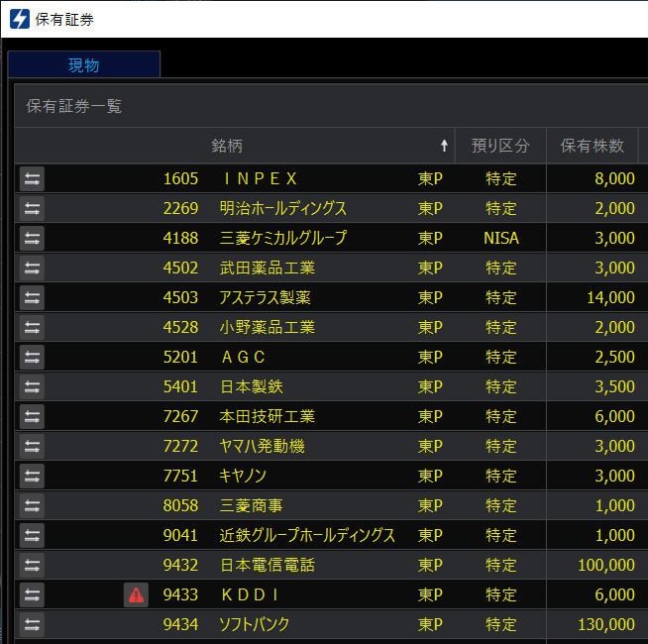The image size is (648, 644).
Task: Open the order menu icon for ヤマハ発動機 row
Action: click(x=32, y=447)
